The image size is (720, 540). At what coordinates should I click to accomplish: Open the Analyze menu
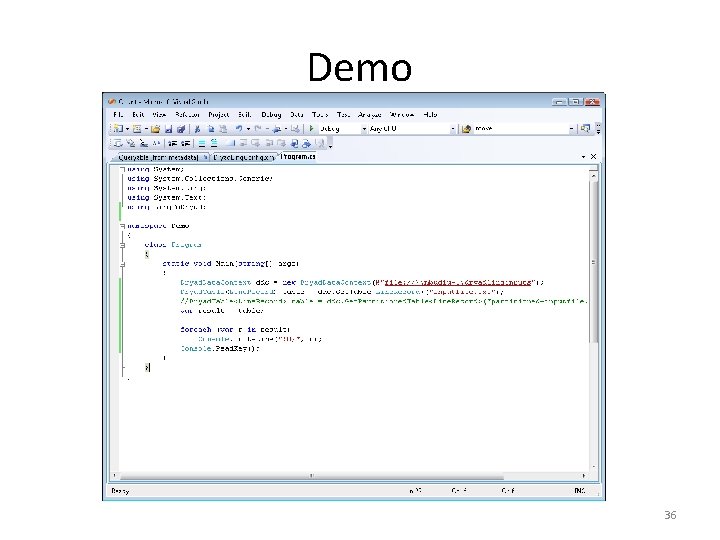point(370,115)
